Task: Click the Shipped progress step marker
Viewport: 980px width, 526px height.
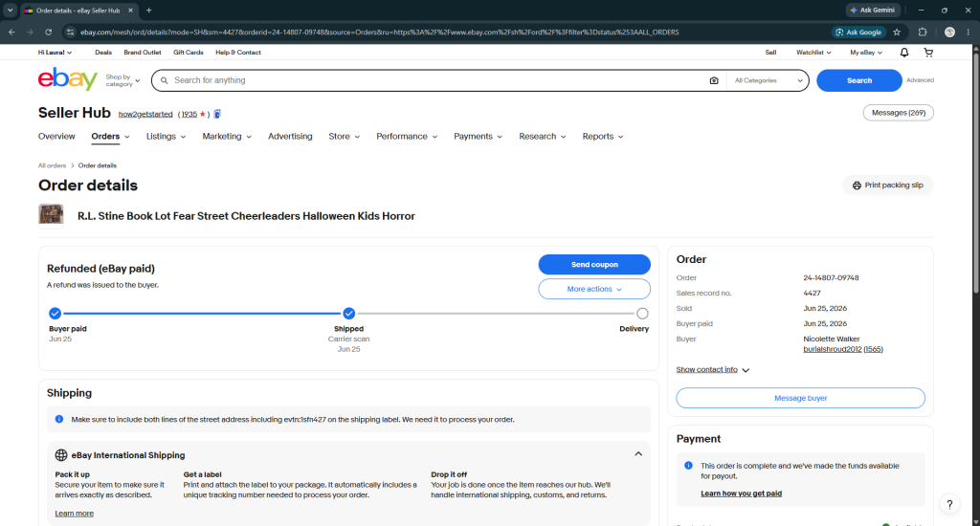Action: coord(348,313)
